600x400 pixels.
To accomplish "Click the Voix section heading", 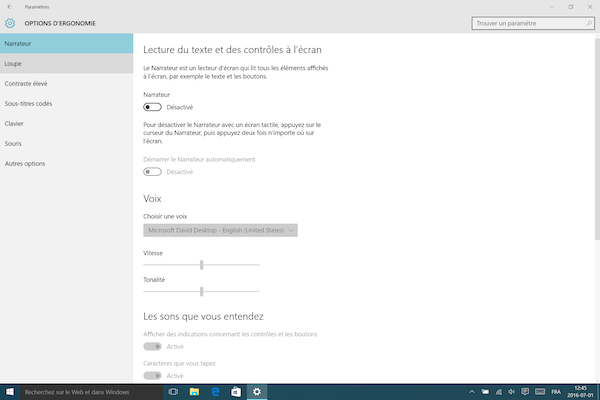I will pos(152,199).
